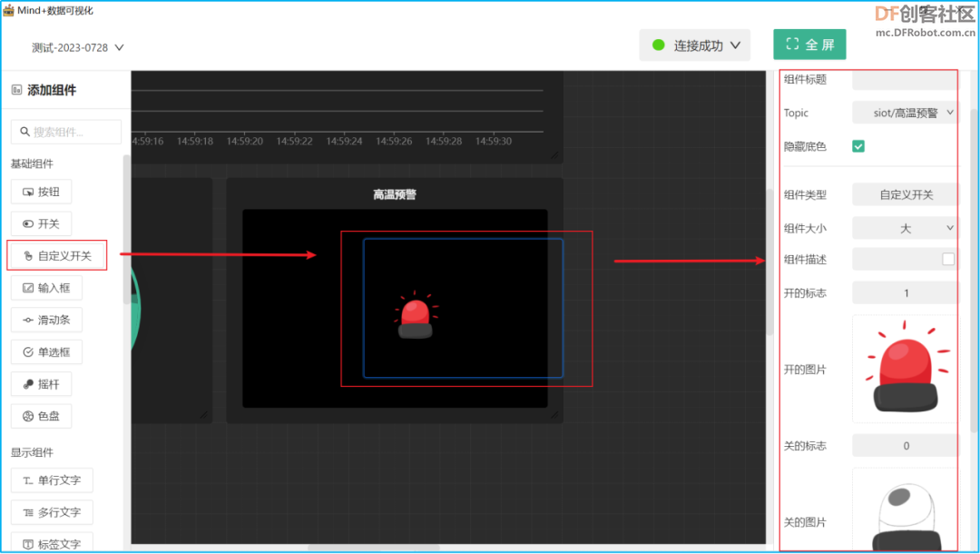Open the 连接成功 connection status dropdown

click(x=694, y=45)
